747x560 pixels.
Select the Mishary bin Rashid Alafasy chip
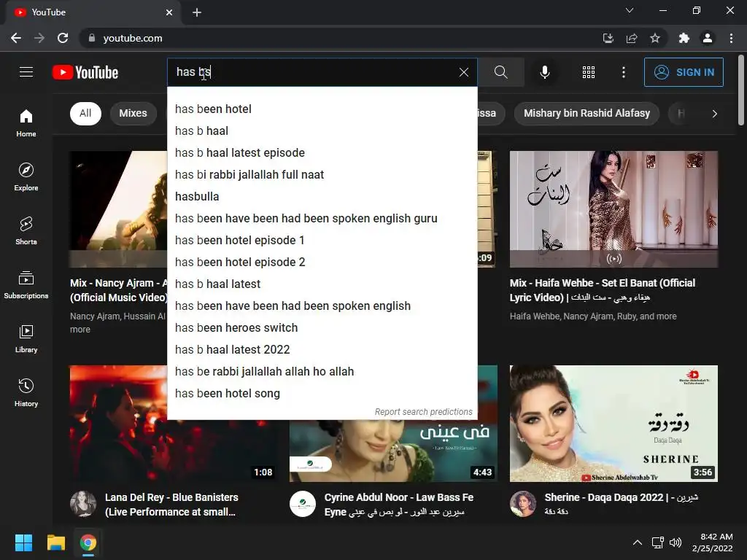587,113
